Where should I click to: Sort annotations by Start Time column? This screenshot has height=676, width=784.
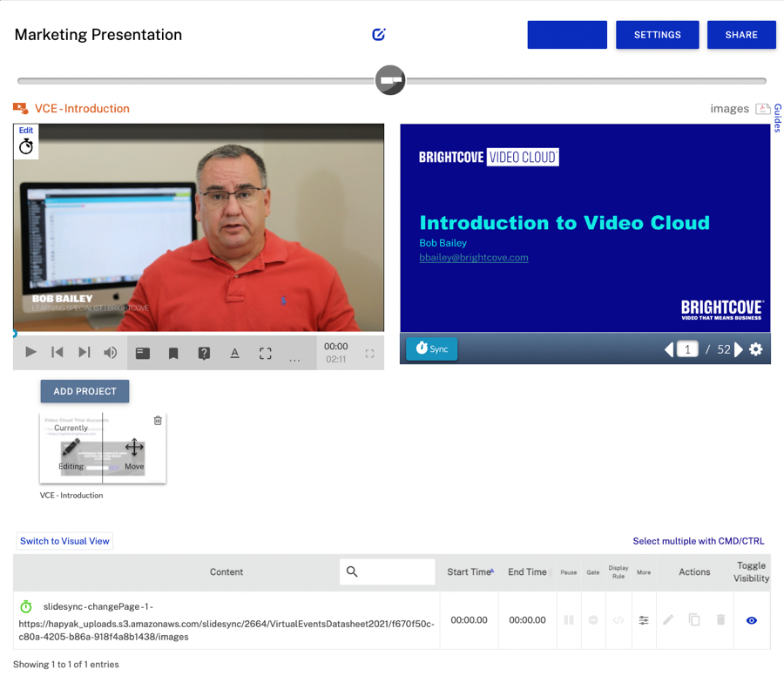click(x=470, y=572)
